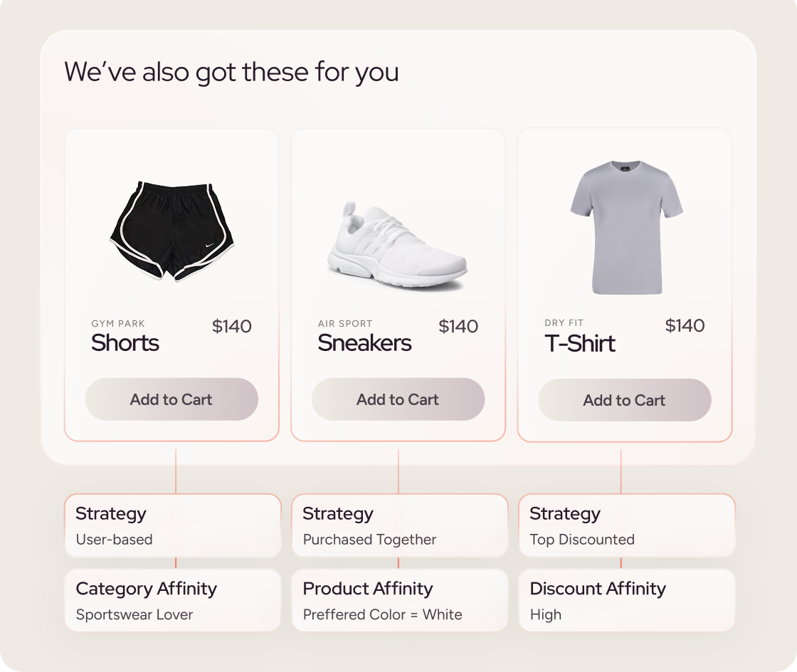
Task: Click the DRY FIT brand label
Action: pos(564,323)
